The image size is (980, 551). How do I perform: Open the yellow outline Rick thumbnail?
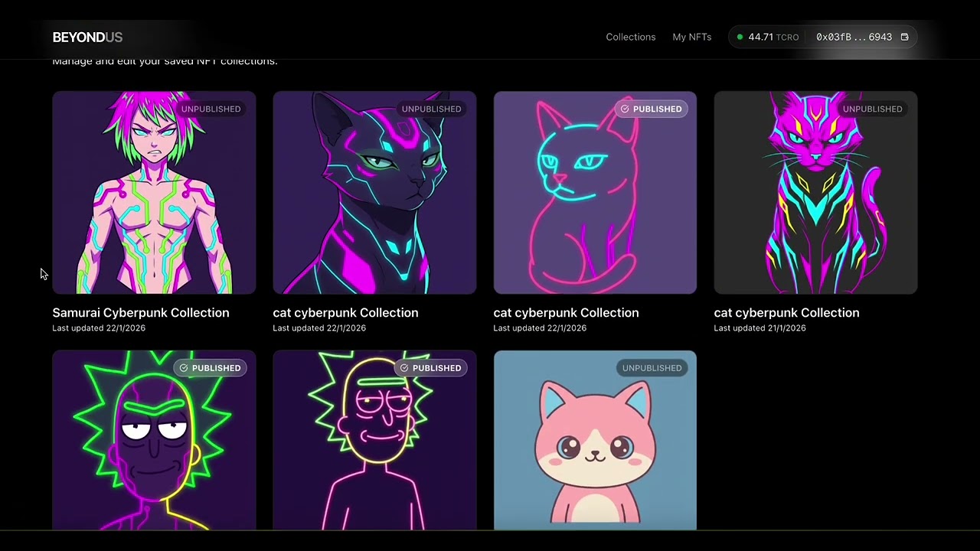click(374, 440)
